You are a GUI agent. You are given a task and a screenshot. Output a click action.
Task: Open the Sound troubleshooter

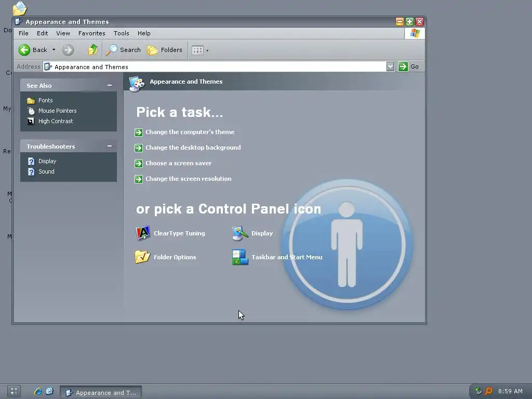pyautogui.click(x=46, y=171)
